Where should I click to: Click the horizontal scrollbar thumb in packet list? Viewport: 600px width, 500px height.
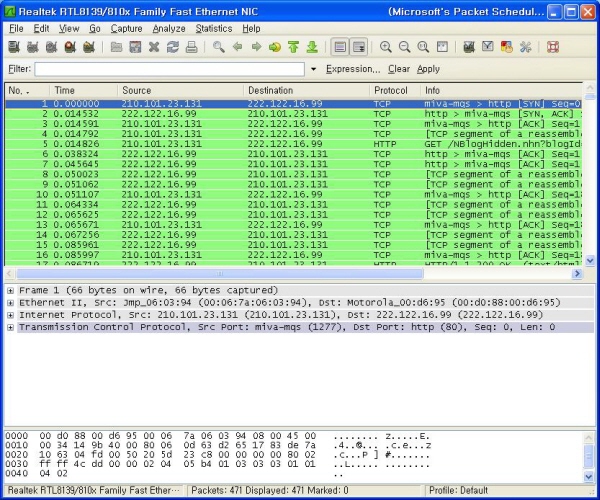tap(220, 274)
